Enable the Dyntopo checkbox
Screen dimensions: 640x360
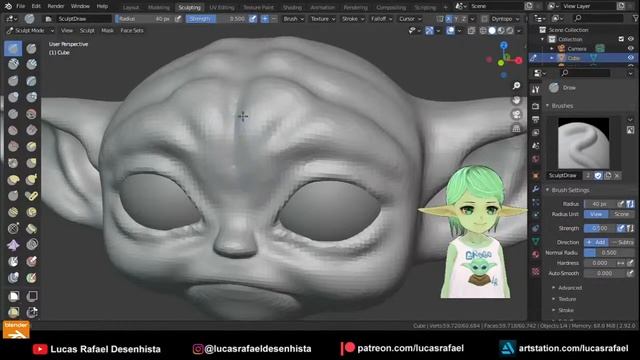[x=484, y=19]
